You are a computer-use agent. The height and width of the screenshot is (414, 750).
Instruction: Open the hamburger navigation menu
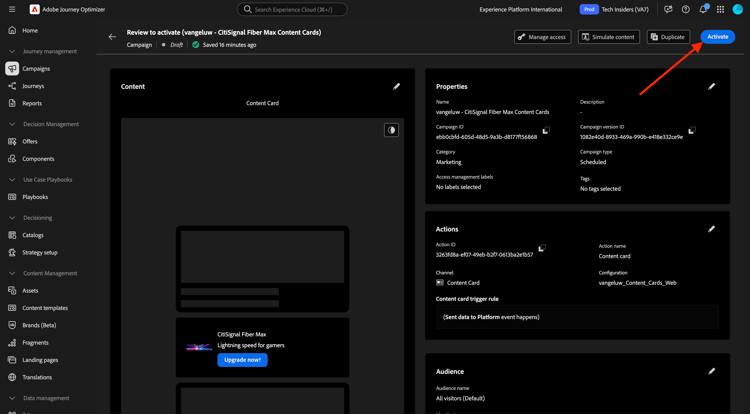(x=12, y=9)
